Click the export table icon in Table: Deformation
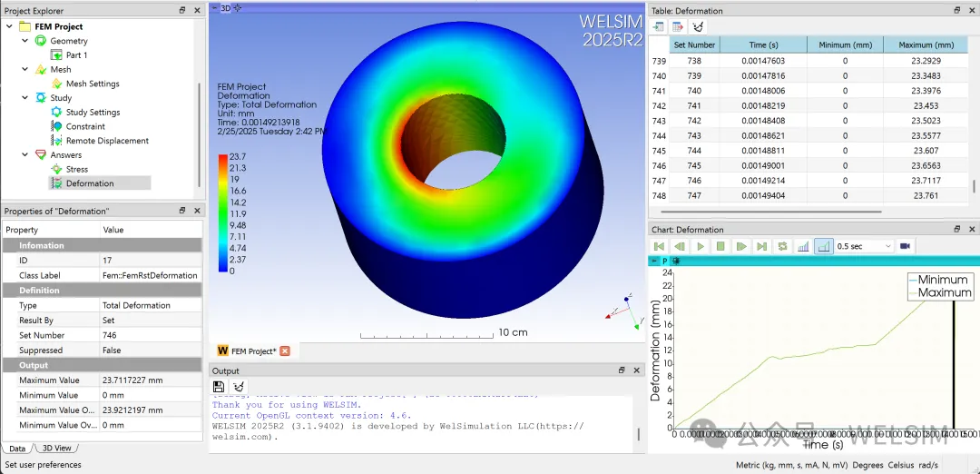Screen dimensions: 980x474 pyautogui.click(x=678, y=26)
